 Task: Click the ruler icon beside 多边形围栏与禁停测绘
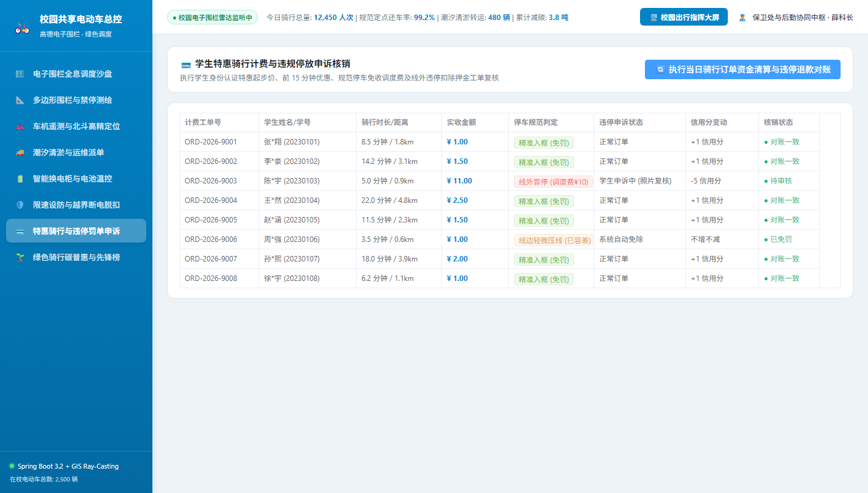point(20,100)
